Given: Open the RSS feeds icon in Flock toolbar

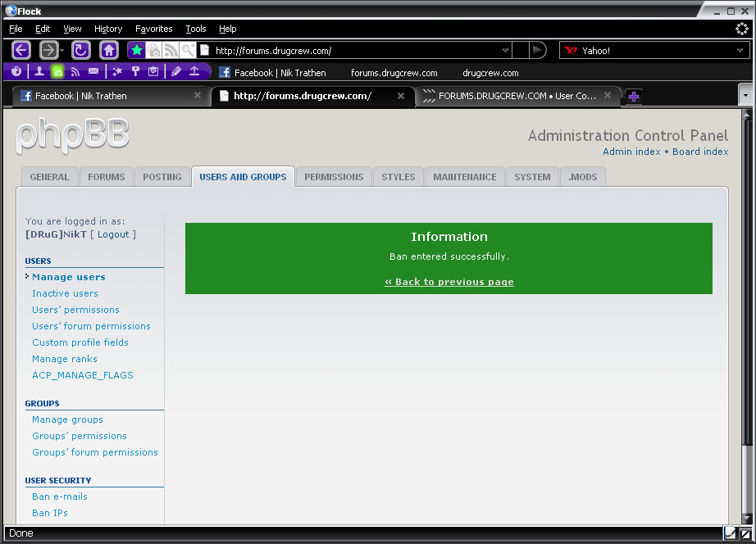Looking at the screenshot, I should pyautogui.click(x=75, y=72).
